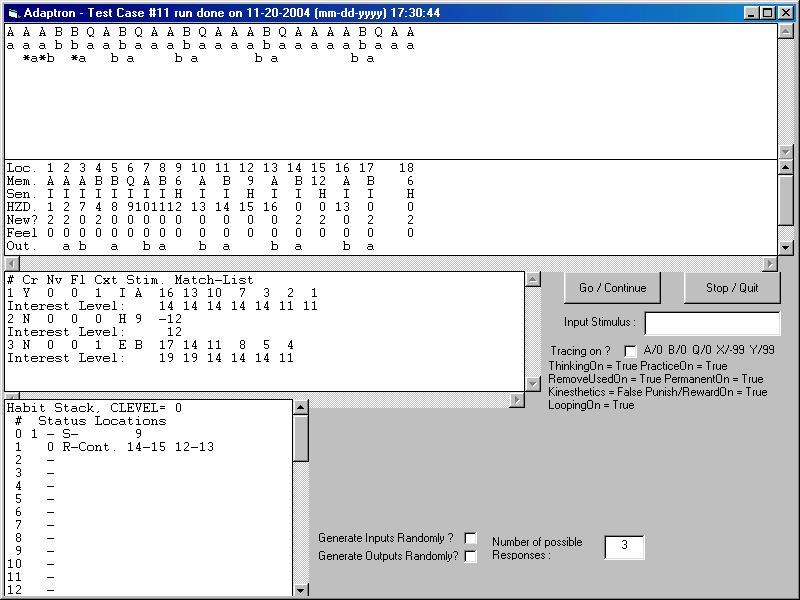800x600 pixels.
Task: Click the Adaptron icon in the title bar
Action: (13, 13)
